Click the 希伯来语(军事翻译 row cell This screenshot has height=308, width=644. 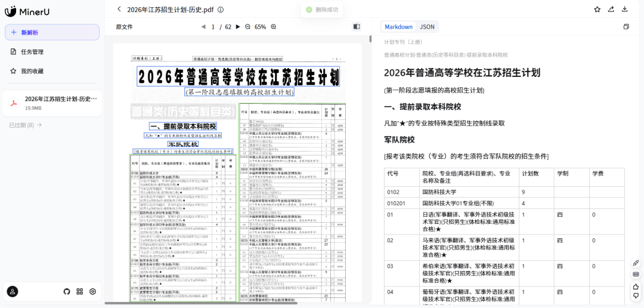pos(469,273)
